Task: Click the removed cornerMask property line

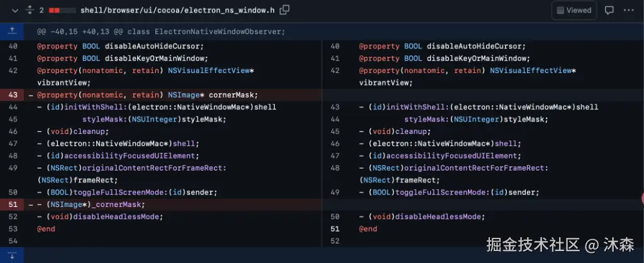Action: point(147,95)
